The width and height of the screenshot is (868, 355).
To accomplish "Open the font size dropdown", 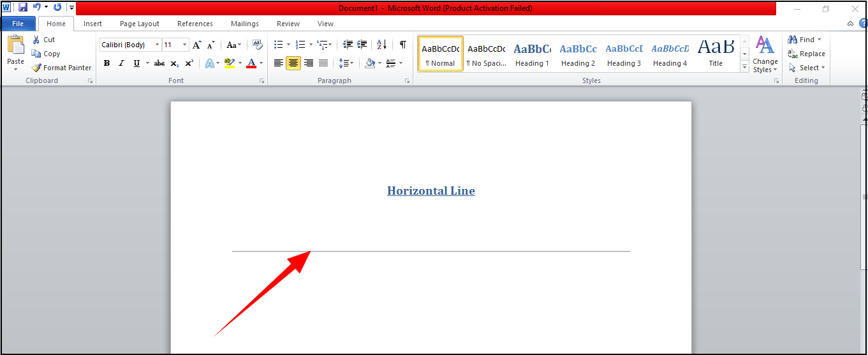I will click(185, 45).
